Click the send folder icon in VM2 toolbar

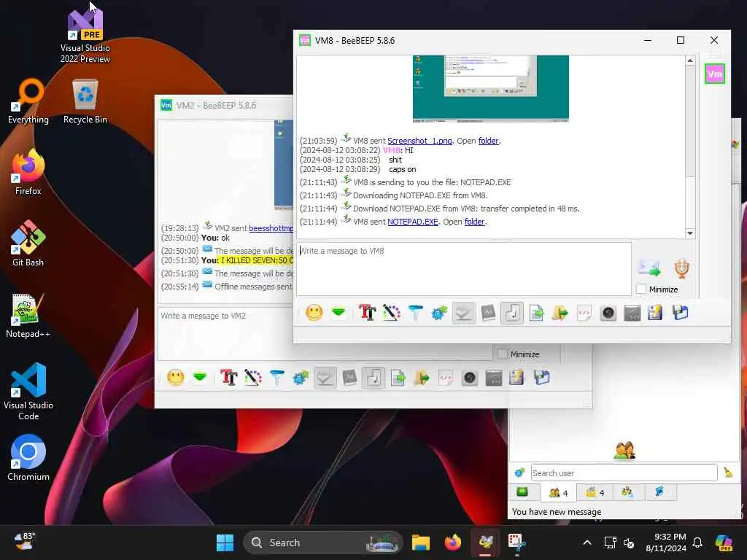tap(422, 378)
